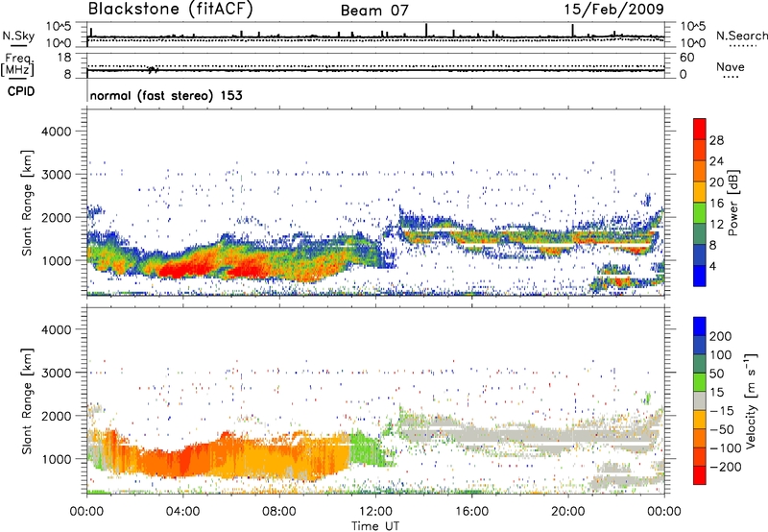Click the '-200' velocity colorbar tick value

[726, 467]
